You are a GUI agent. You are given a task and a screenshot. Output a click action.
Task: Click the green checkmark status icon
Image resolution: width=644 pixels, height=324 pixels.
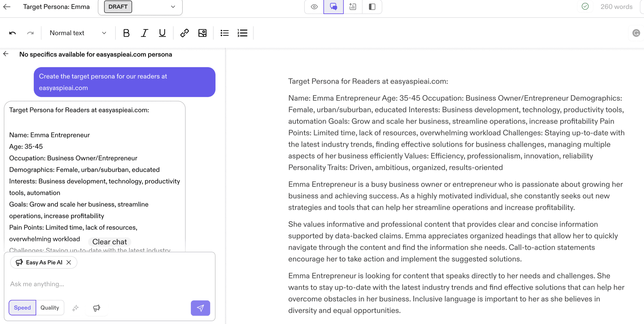[x=585, y=6]
